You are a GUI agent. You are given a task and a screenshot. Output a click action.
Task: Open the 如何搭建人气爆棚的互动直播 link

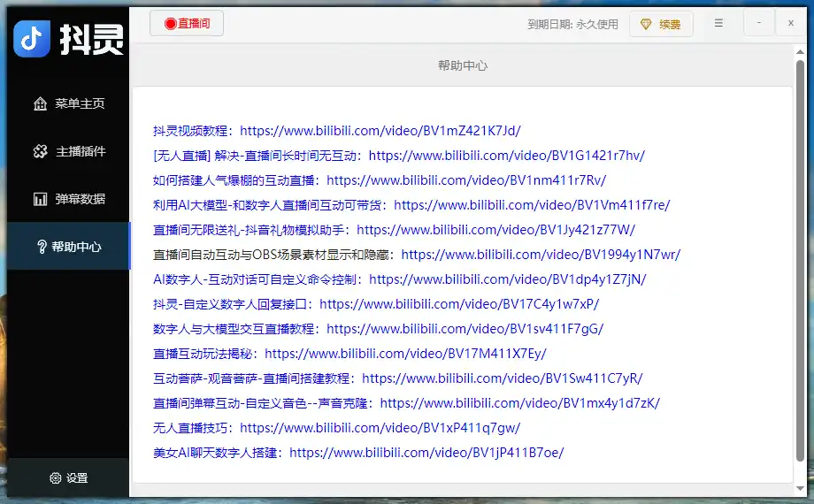pyautogui.click(x=465, y=179)
